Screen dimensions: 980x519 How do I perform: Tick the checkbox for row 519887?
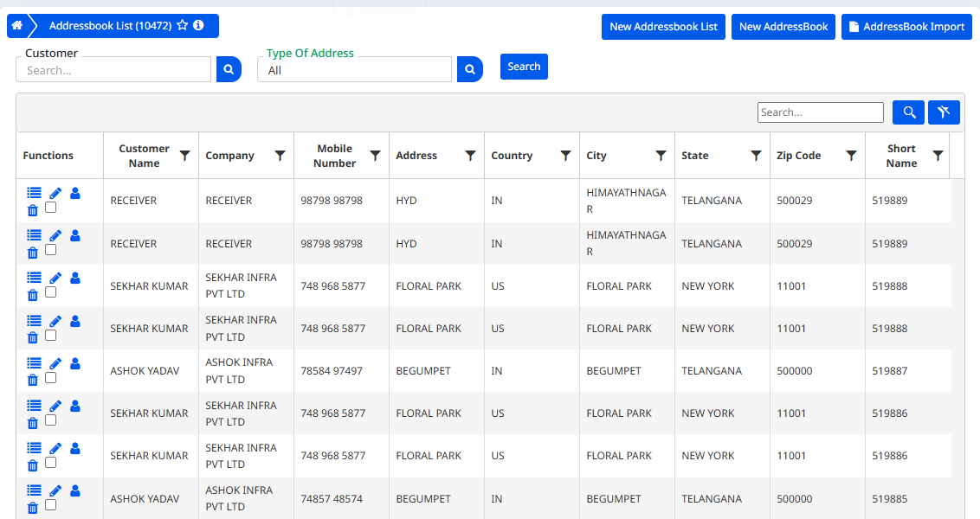click(51, 378)
